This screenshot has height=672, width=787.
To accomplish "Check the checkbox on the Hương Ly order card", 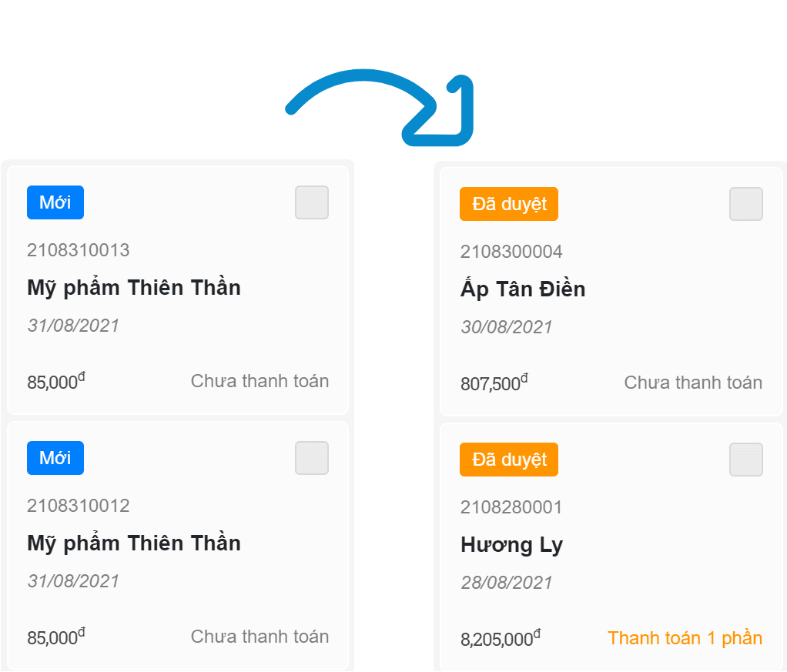I will click(x=745, y=460).
